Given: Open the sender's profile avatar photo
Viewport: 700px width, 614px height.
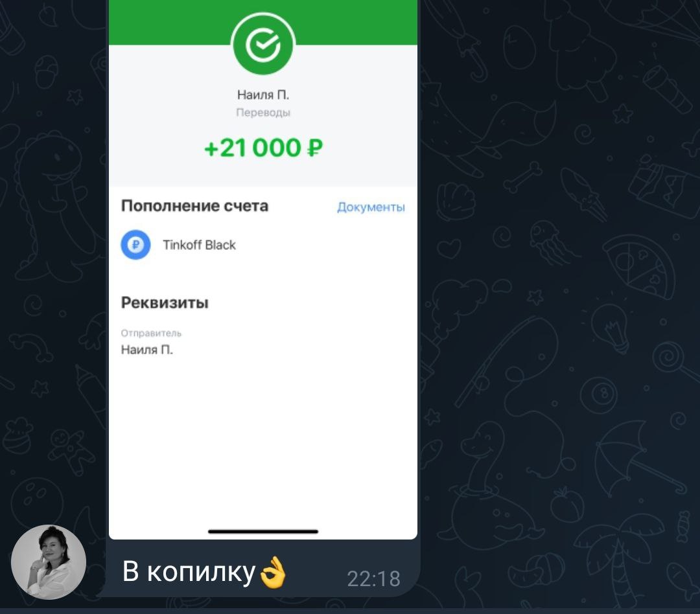Looking at the screenshot, I should [x=48, y=562].
